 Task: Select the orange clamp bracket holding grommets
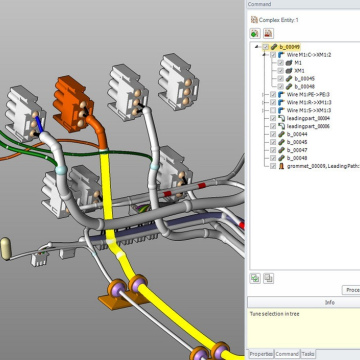[123, 300]
